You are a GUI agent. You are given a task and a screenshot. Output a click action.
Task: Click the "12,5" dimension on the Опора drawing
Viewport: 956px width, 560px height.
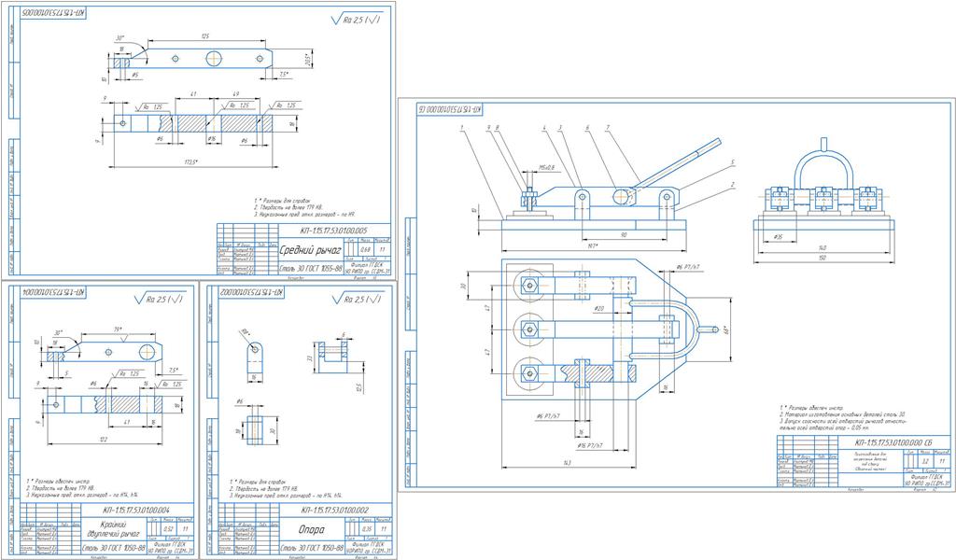coord(359,385)
